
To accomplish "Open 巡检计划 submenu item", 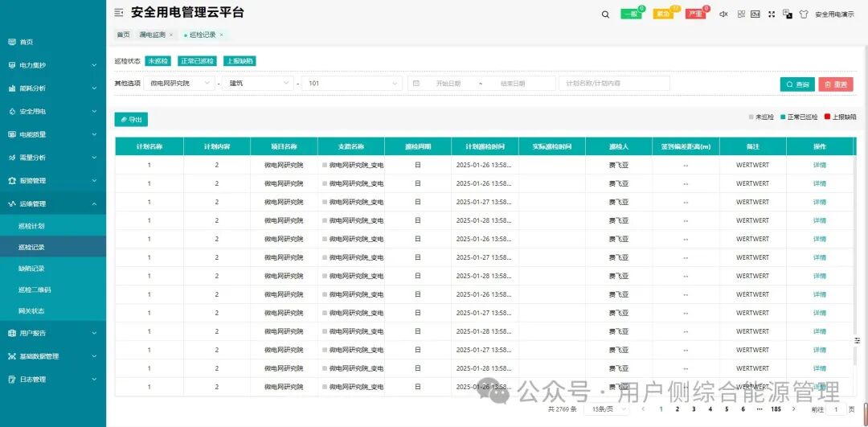I will 52,226.
